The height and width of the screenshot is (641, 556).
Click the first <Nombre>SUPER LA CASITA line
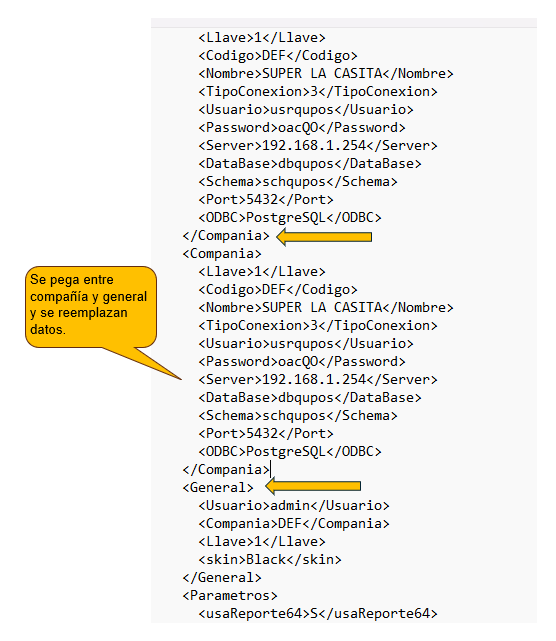click(326, 74)
